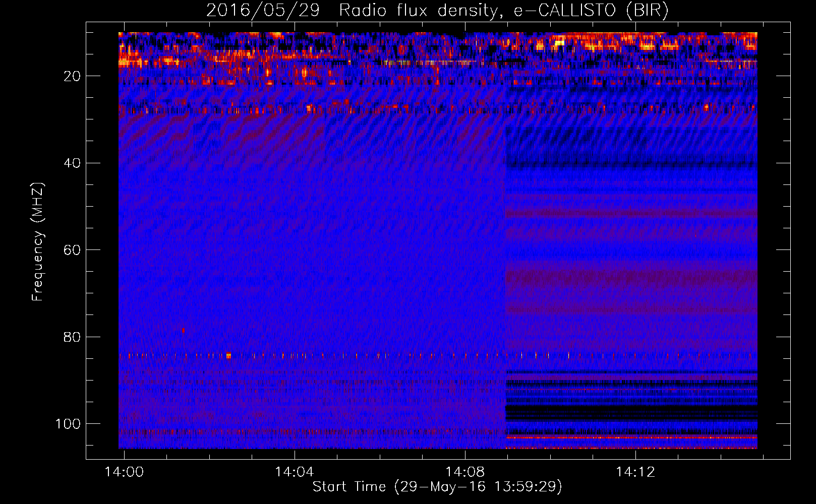Screen dimensions: 816x504
Task: Click the "80" frequency tick label
Action: pos(72,337)
